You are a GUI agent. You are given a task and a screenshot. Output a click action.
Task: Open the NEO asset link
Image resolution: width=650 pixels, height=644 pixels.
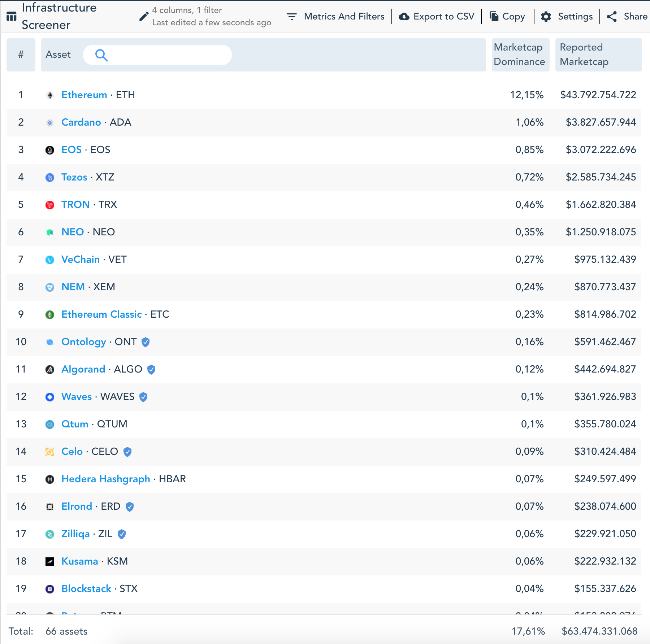tap(73, 232)
